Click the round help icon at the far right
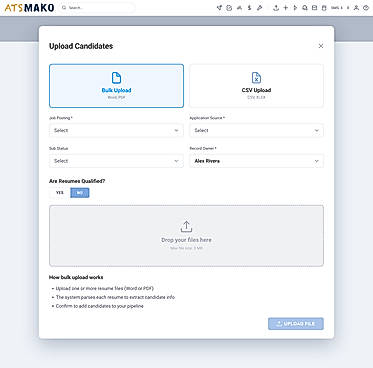Image resolution: width=373 pixels, height=368 pixels. 366,8
